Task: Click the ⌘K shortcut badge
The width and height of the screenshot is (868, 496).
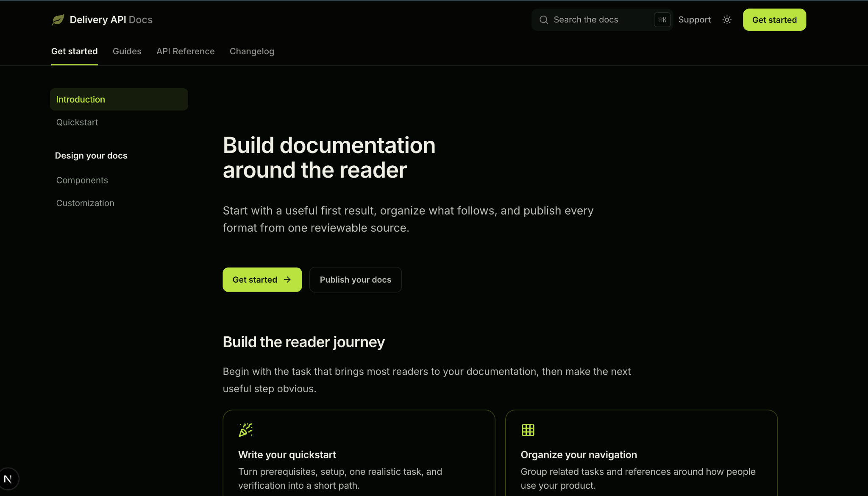Action: [x=662, y=20]
